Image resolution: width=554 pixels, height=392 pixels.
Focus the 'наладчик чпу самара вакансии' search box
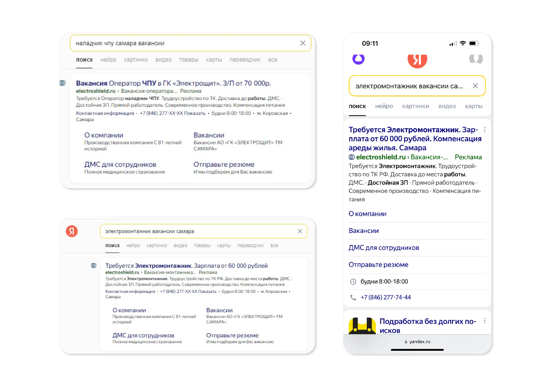190,43
